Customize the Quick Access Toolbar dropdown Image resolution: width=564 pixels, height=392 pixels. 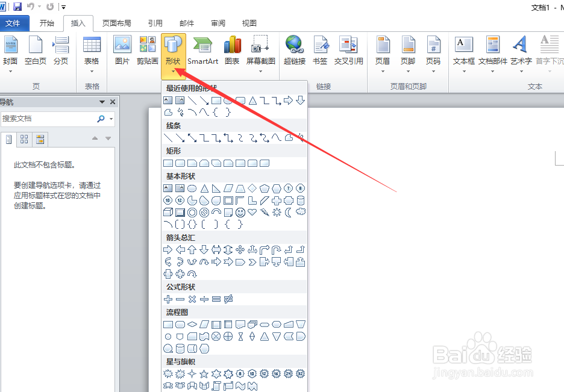63,7
